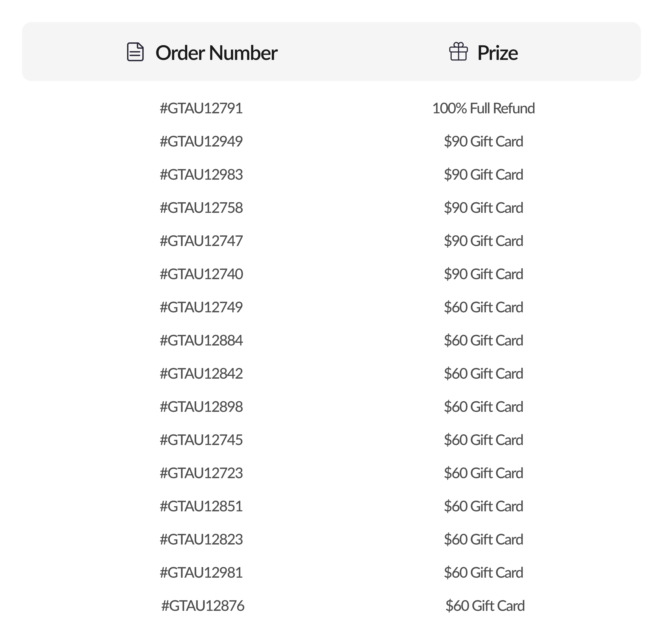Select order number #GTAU12749
Viewport: 663px width, 644px height.
point(201,307)
